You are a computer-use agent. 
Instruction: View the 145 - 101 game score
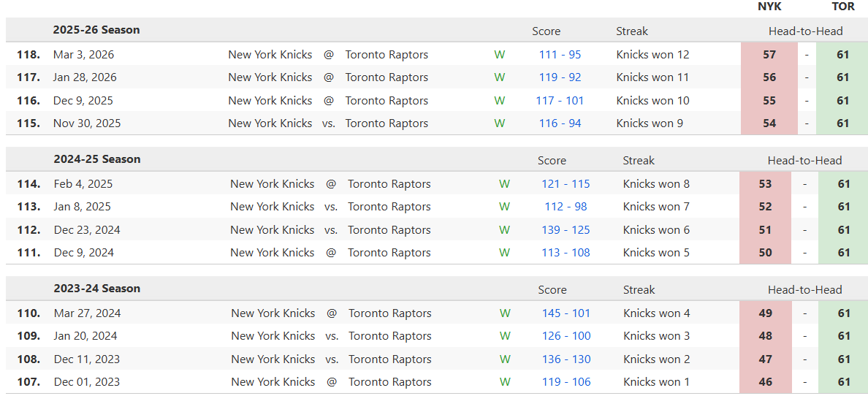click(566, 313)
